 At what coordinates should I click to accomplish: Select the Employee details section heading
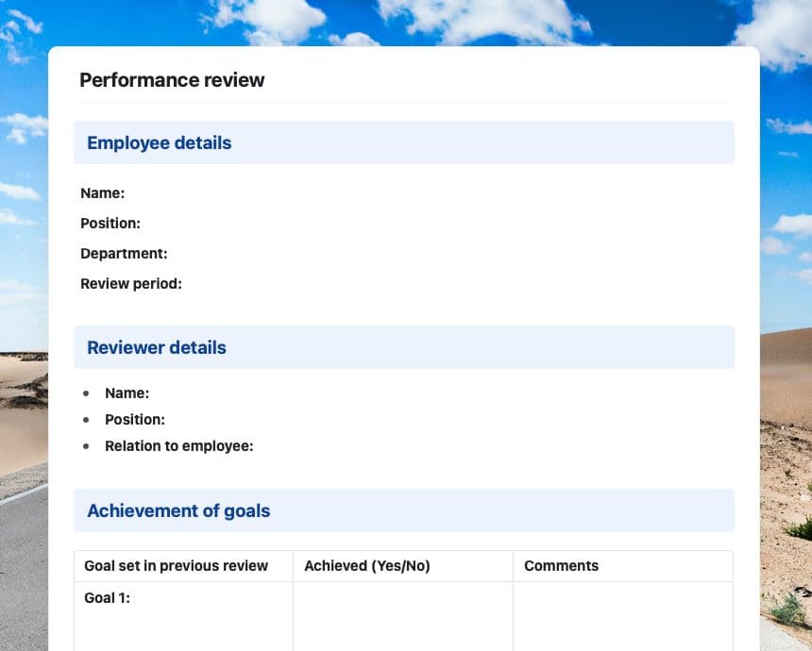[x=159, y=143]
